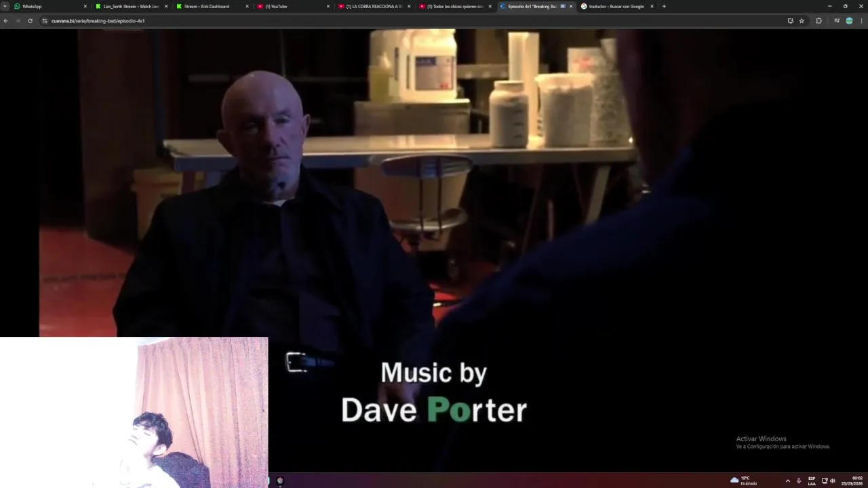Switch to LA COBRA REACCIONA tab

pyautogui.click(x=374, y=6)
